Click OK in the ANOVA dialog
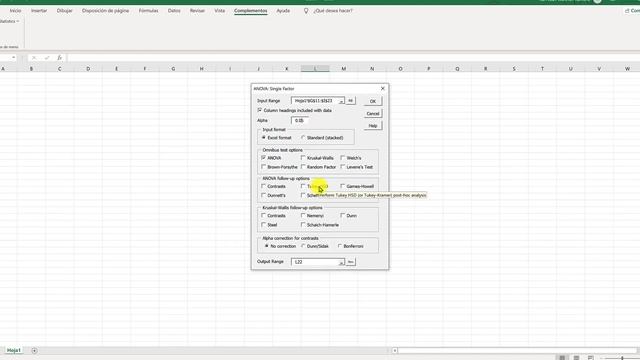Image resolution: width=640 pixels, height=360 pixels. (x=373, y=101)
